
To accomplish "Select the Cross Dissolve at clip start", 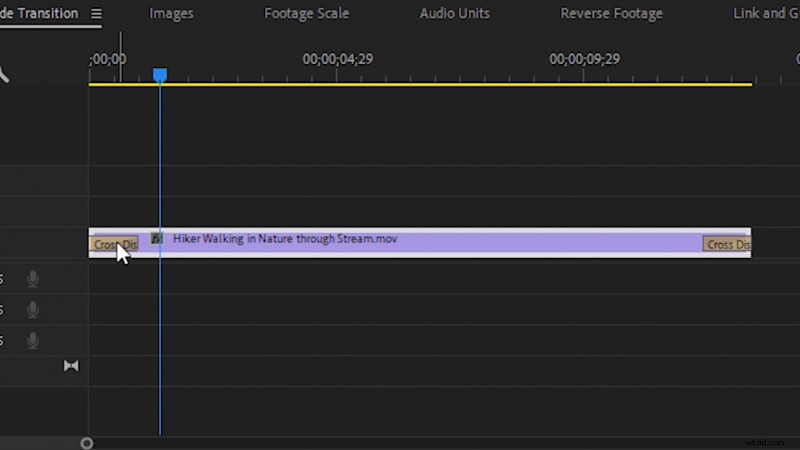I will point(114,244).
